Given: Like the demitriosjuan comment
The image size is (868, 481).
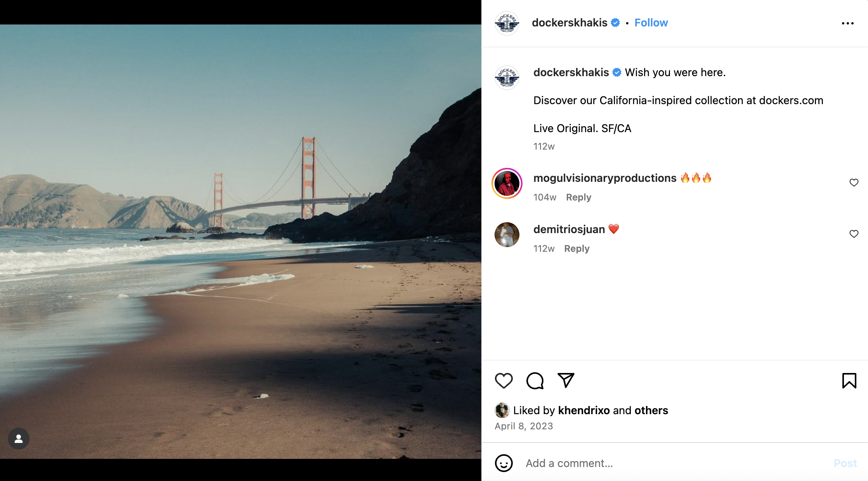Looking at the screenshot, I should [x=854, y=234].
